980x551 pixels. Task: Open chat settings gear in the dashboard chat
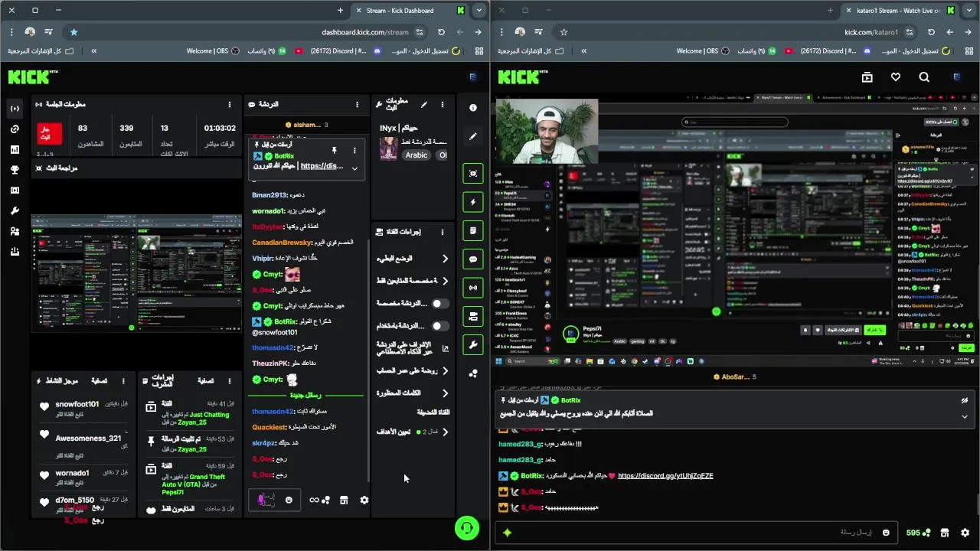click(x=364, y=500)
